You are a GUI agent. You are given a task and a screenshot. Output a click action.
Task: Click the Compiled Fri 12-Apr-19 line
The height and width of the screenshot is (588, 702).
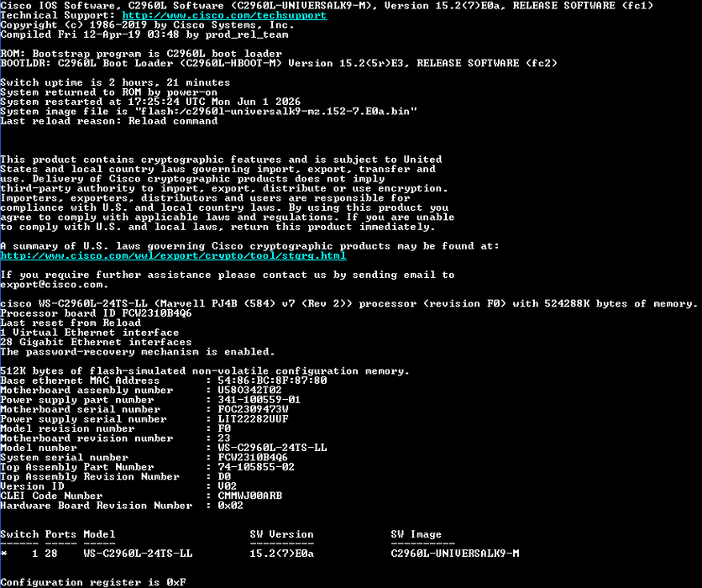click(144, 35)
